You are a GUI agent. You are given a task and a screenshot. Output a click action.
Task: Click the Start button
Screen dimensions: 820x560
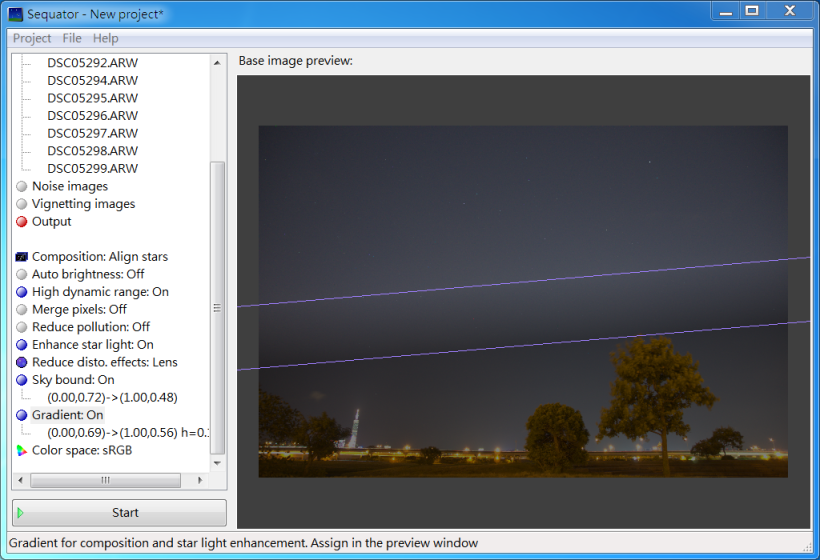[119, 513]
